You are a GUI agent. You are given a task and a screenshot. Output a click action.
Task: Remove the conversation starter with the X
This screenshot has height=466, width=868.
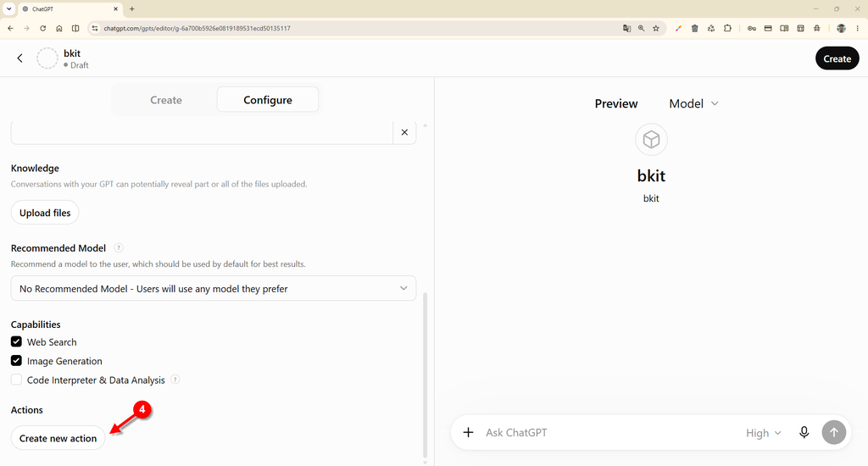click(404, 132)
